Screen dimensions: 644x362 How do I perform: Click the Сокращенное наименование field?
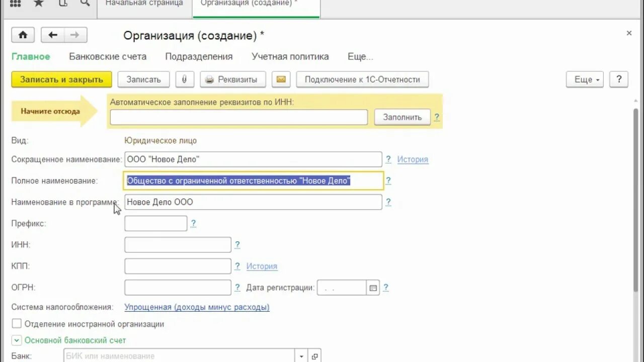pos(253,159)
